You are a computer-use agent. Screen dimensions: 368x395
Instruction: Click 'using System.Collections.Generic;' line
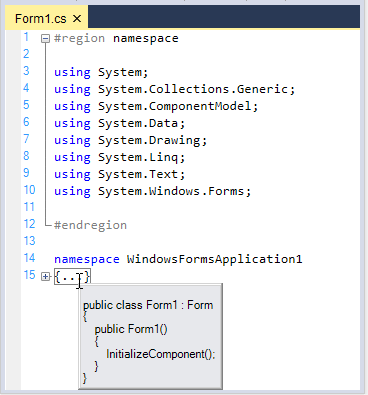175,89
